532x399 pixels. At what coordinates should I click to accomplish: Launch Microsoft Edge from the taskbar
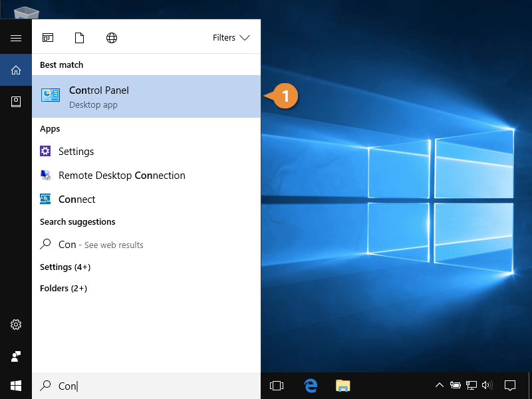310,386
